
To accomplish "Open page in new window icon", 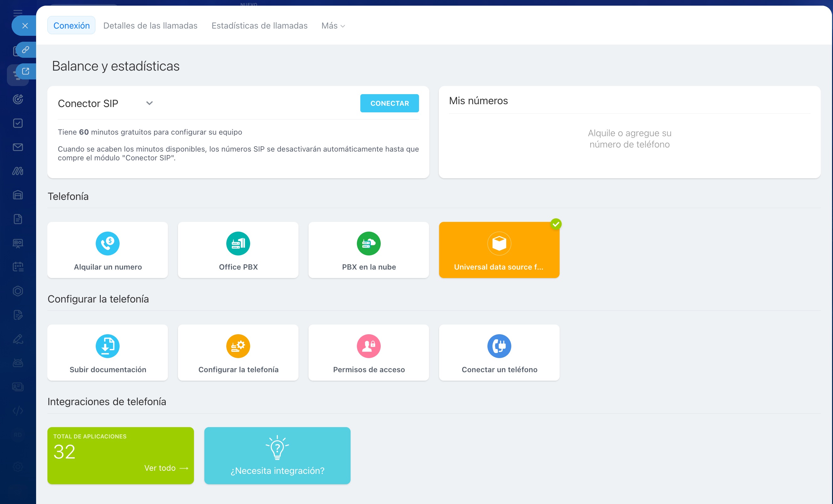I will [x=26, y=71].
